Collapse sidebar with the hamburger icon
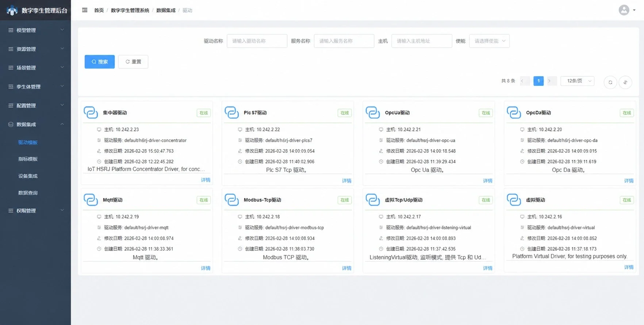Screen dimensions: 644x325 tap(85, 10)
